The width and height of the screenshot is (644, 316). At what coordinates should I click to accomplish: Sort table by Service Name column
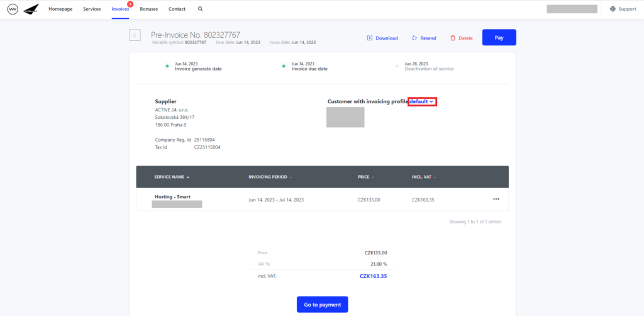[x=172, y=177]
